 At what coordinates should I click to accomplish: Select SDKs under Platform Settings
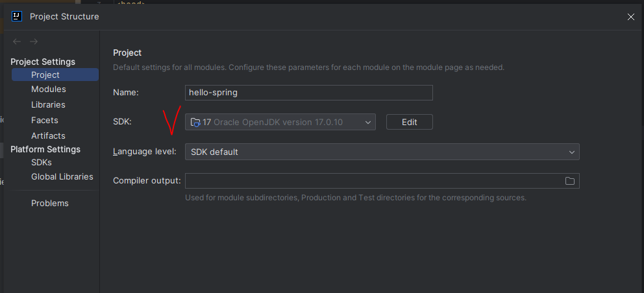pyautogui.click(x=42, y=163)
